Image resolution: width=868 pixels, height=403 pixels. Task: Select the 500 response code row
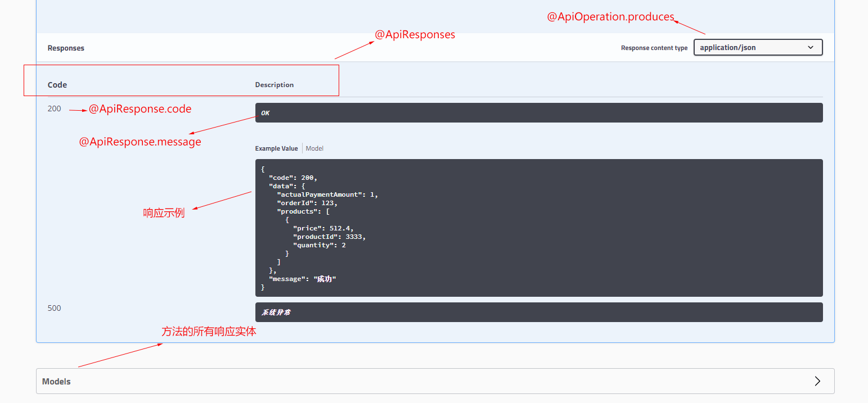point(54,308)
